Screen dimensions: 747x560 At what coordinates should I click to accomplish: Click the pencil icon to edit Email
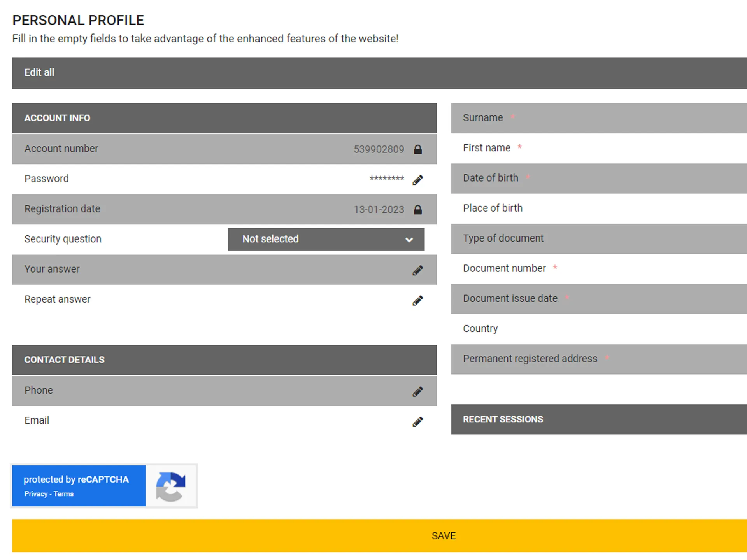click(x=417, y=422)
